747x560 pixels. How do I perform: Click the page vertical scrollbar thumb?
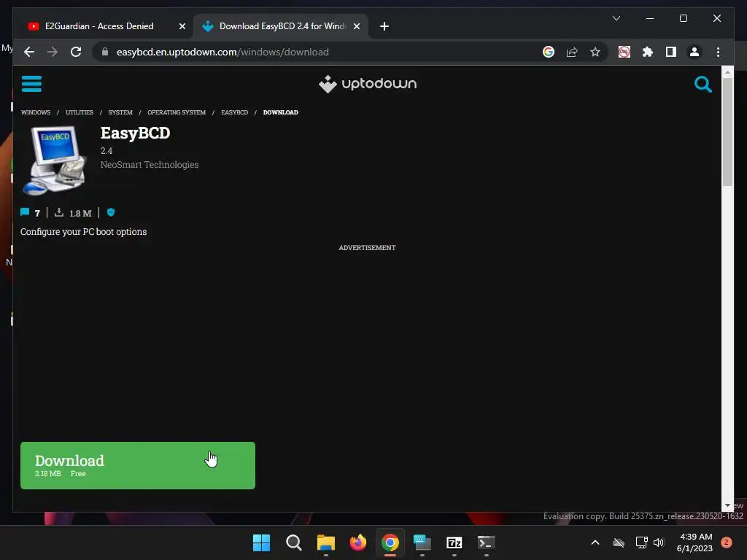pyautogui.click(x=727, y=132)
